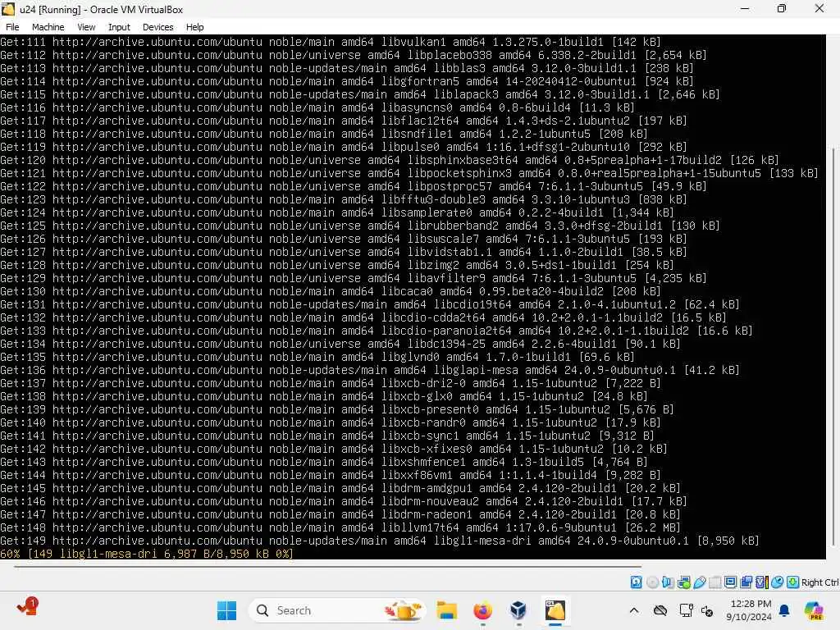Click the 60% libgl1-mesa-dri download progress line

(147, 554)
